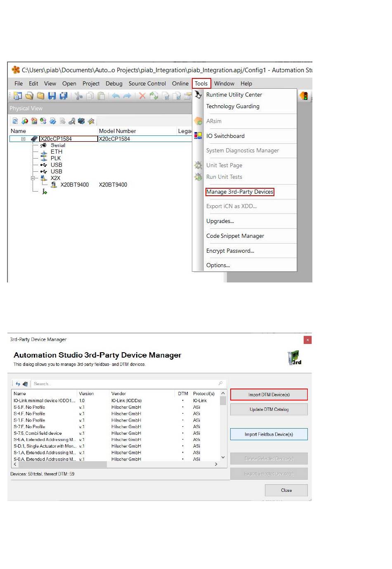Click the Serial interface icon
392x569 pixels.
(x=43, y=145)
